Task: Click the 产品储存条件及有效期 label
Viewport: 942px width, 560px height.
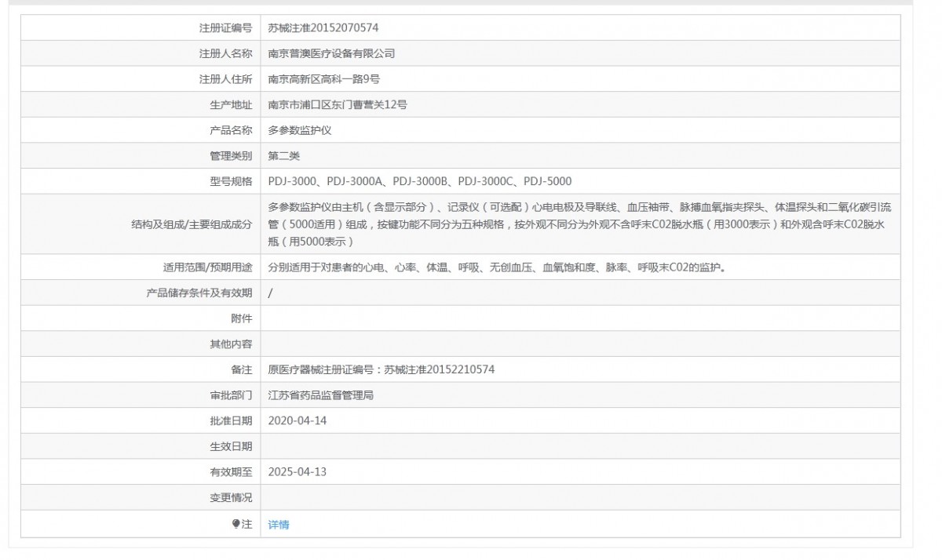Action: [x=199, y=293]
